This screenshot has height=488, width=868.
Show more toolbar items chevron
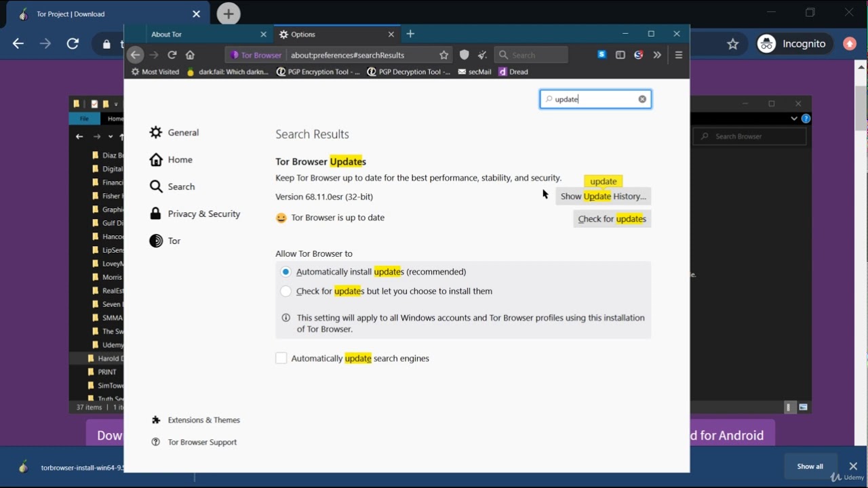click(x=656, y=55)
